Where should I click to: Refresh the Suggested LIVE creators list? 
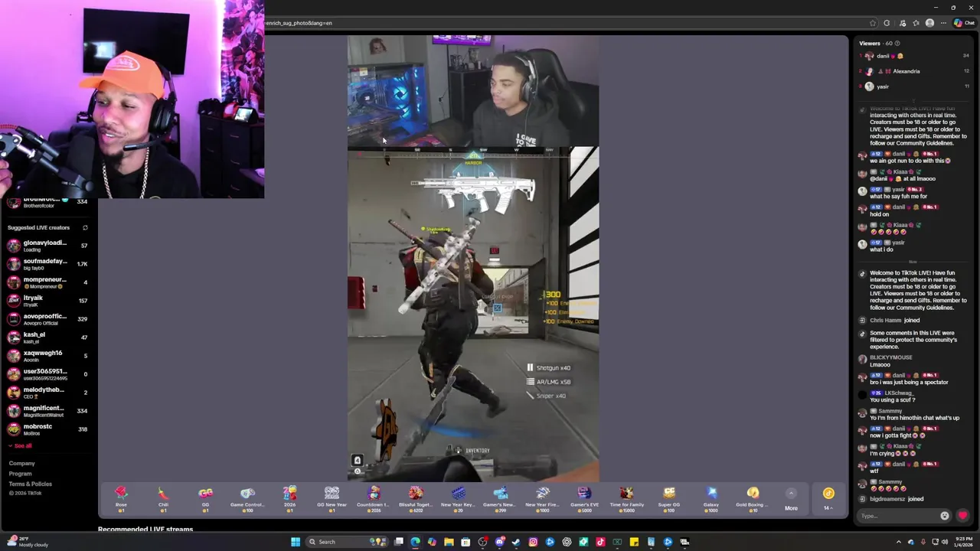(85, 227)
